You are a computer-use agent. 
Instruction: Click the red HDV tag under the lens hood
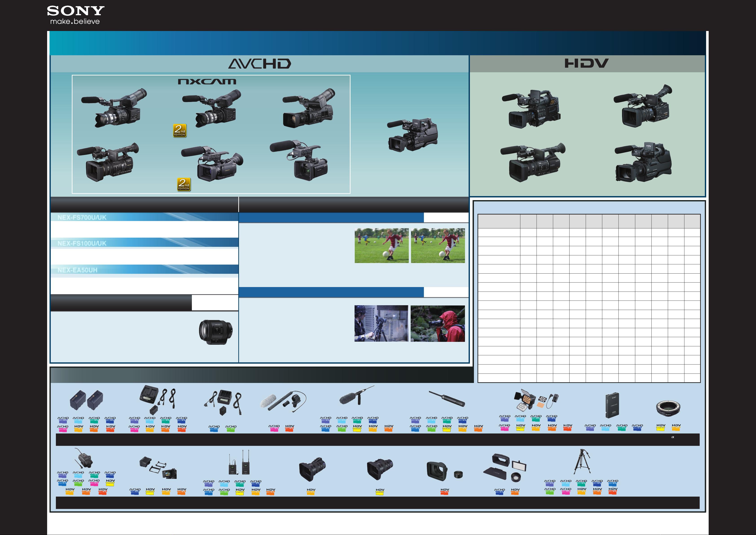point(445,491)
